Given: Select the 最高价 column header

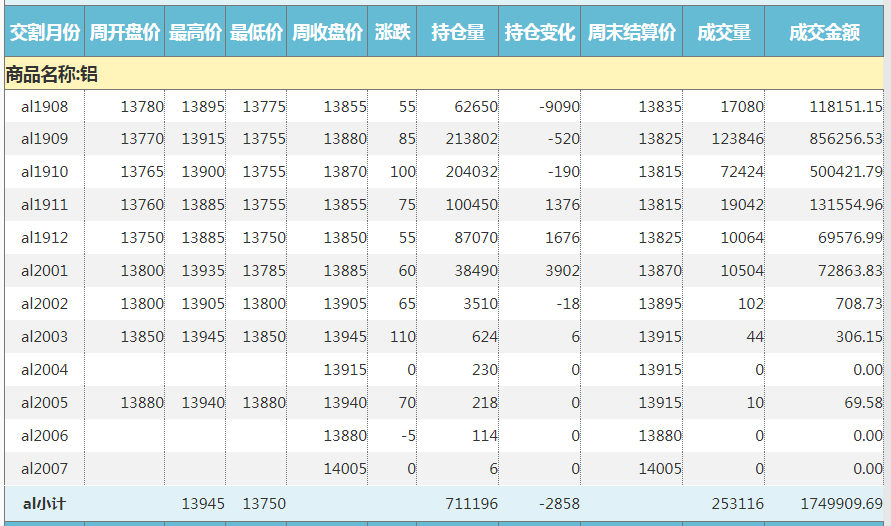Looking at the screenshot, I should click(195, 33).
